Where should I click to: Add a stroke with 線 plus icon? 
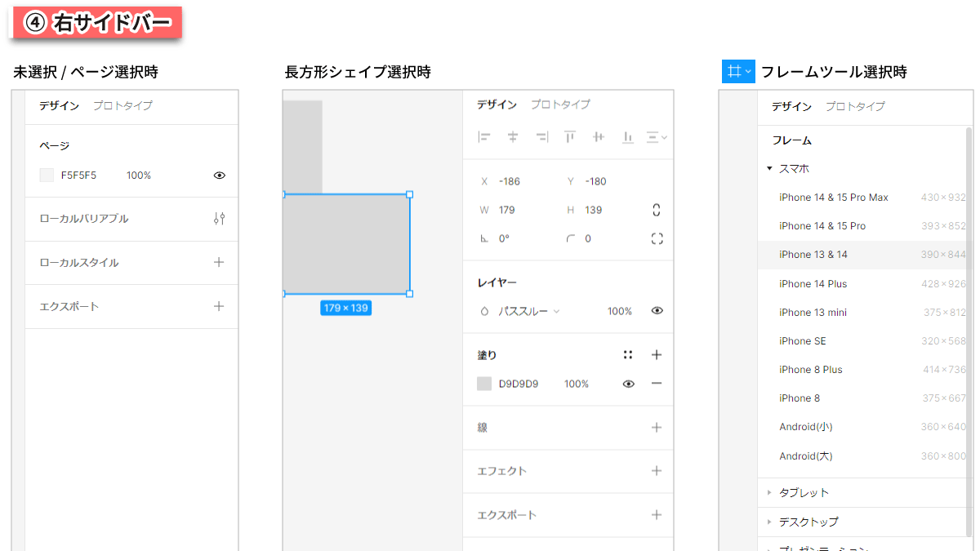tap(657, 427)
